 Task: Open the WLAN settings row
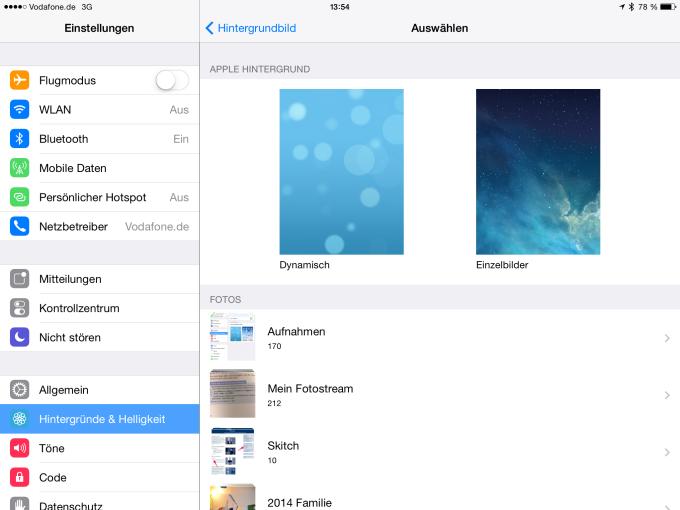pyautogui.click(x=100, y=109)
